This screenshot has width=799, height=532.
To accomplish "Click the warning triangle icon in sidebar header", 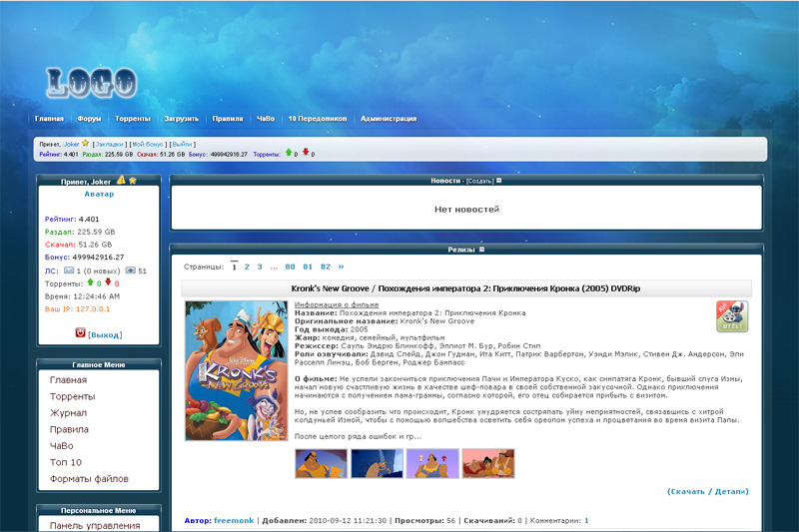I will tap(121, 180).
